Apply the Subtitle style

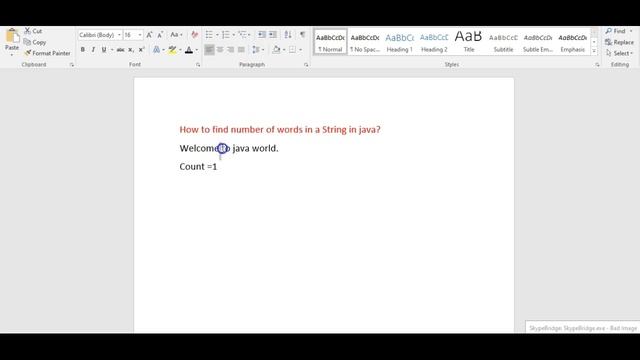503,42
